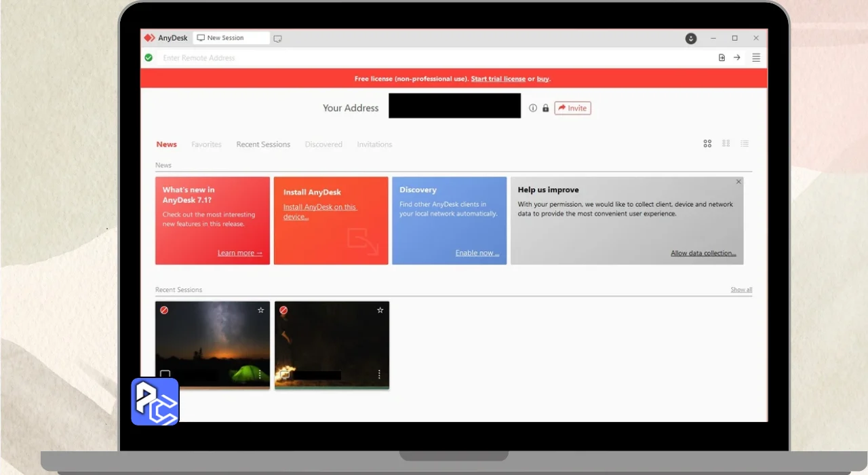
Task: Click the Install AnyDesk card heading
Action: [x=312, y=192]
